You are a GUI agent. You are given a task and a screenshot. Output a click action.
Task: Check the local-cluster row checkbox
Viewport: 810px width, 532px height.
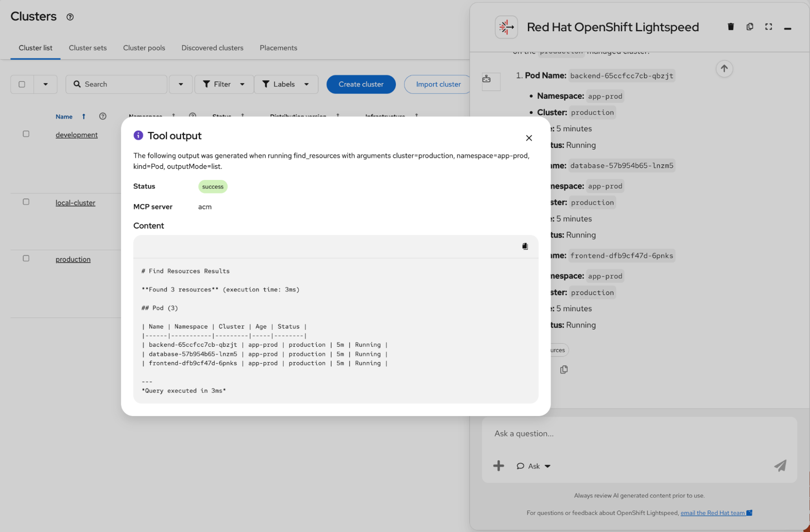pyautogui.click(x=26, y=202)
